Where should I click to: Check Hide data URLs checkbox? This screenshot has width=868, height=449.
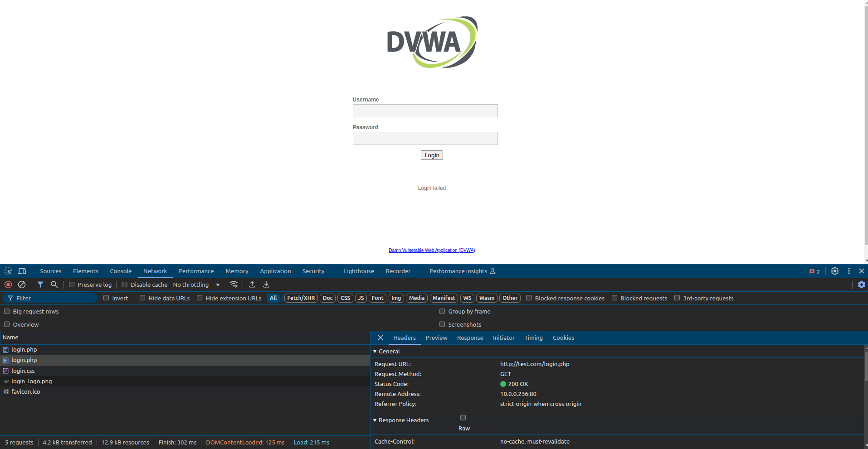[x=142, y=298]
